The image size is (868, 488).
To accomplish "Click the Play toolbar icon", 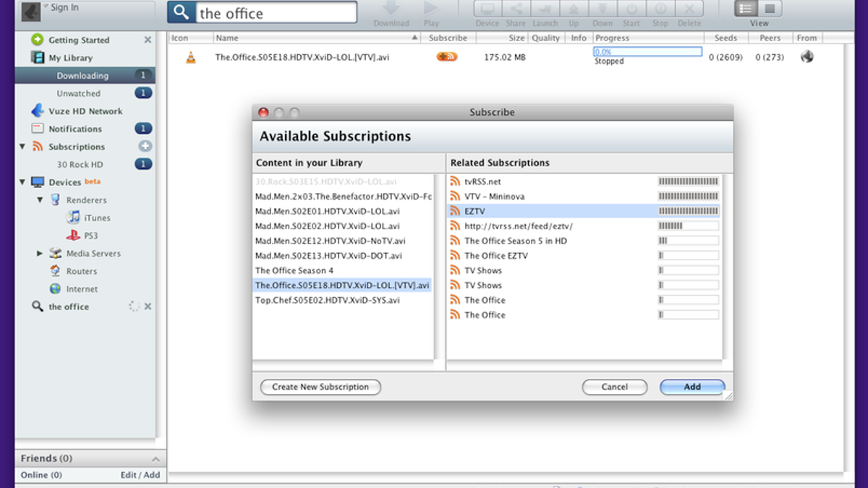I will (x=432, y=9).
